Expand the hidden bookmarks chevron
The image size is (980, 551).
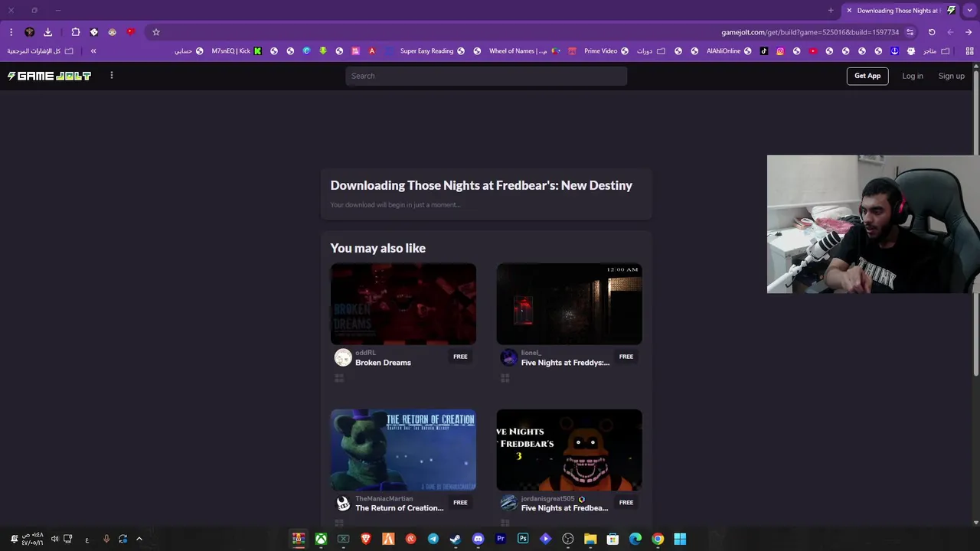point(93,51)
